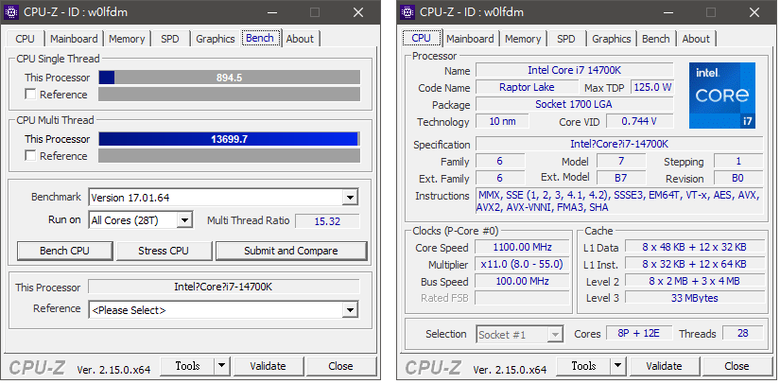
Task: Click Close button in the CPU window
Action: [x=737, y=366]
